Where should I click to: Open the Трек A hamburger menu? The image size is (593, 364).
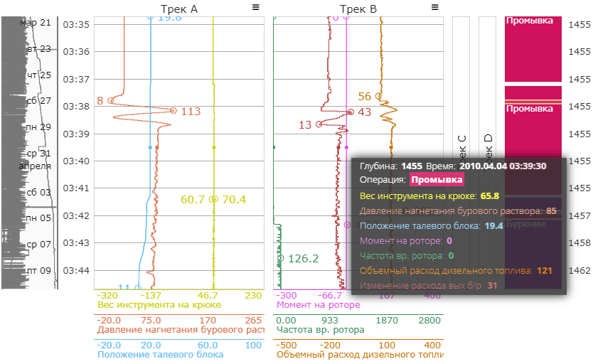(256, 7)
